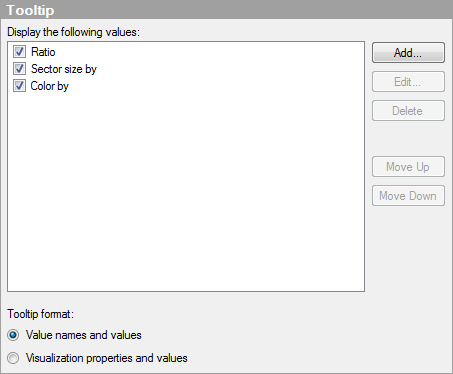This screenshot has height=374, width=453.
Task: Select the Ratio list item text
Action: point(43,52)
